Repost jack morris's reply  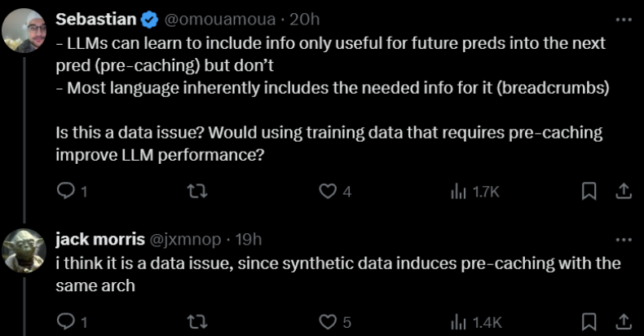click(x=196, y=321)
